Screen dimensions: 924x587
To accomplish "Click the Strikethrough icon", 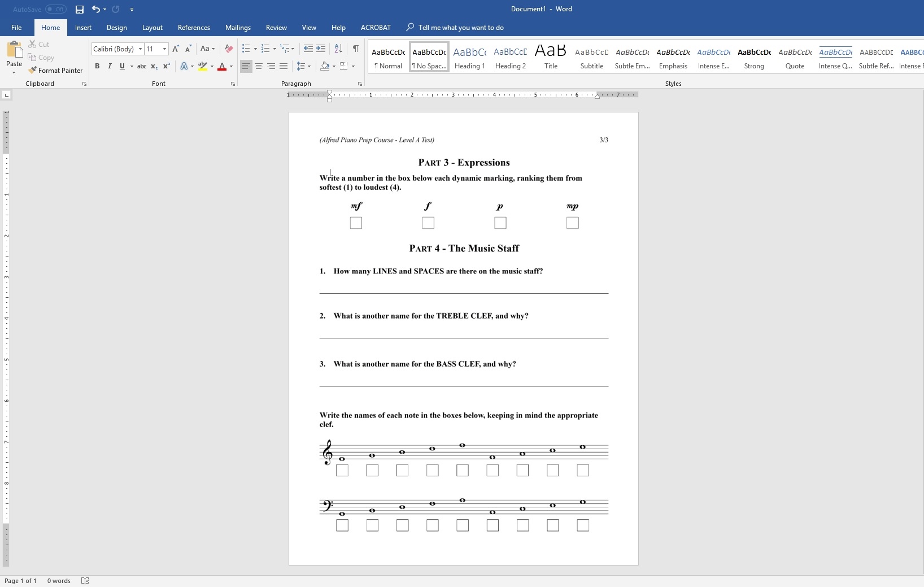I will [142, 66].
